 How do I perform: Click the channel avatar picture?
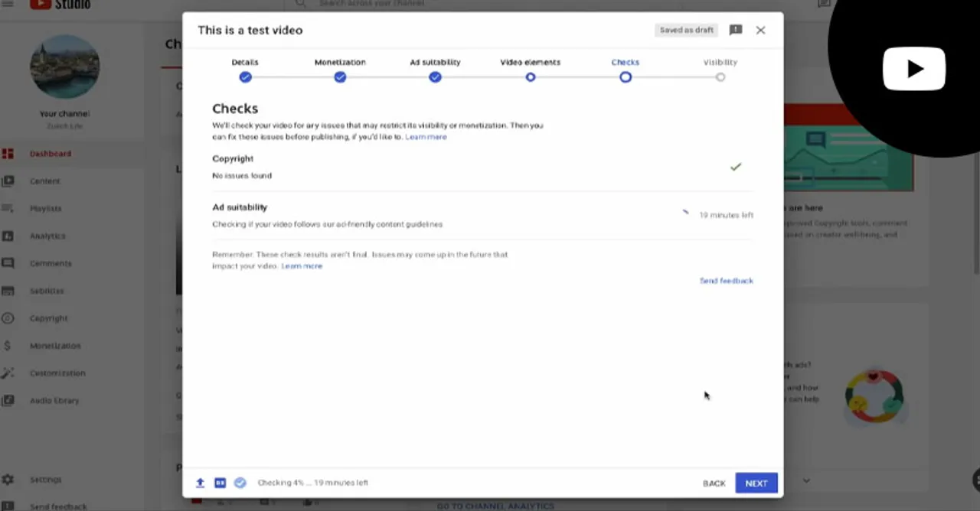64,67
